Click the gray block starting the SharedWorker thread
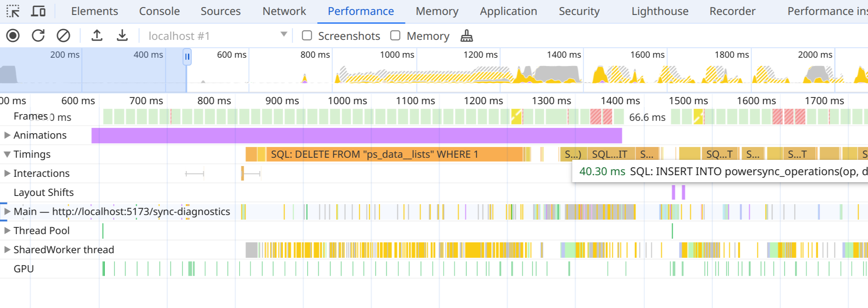Screen dimensions: 868x308 coord(252,250)
